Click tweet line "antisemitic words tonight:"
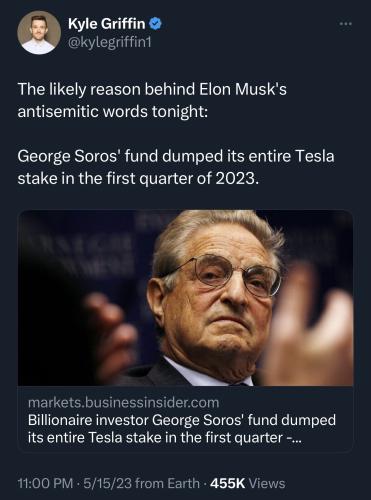This screenshot has height=500, width=371. point(113,111)
